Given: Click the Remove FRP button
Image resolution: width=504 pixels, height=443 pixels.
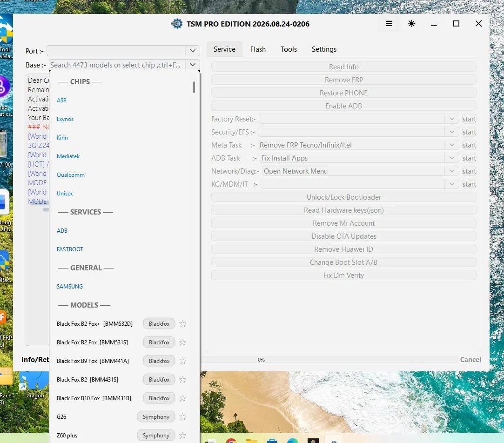Looking at the screenshot, I should point(343,80).
